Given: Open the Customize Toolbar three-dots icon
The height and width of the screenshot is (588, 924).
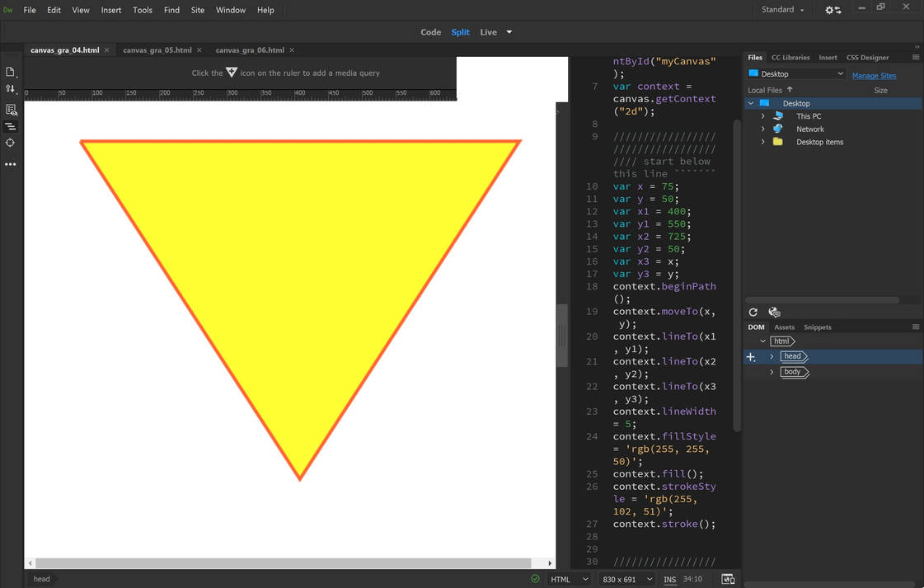Looking at the screenshot, I should 10,165.
